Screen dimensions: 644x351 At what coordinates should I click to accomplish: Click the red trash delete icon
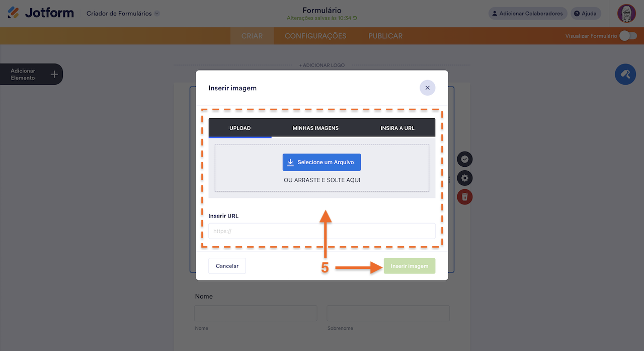coord(464,197)
